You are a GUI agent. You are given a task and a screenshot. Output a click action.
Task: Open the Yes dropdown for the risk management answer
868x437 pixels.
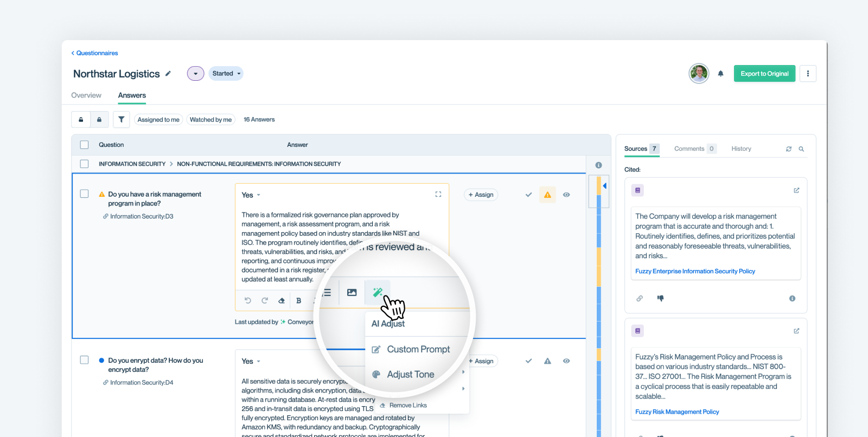point(251,195)
